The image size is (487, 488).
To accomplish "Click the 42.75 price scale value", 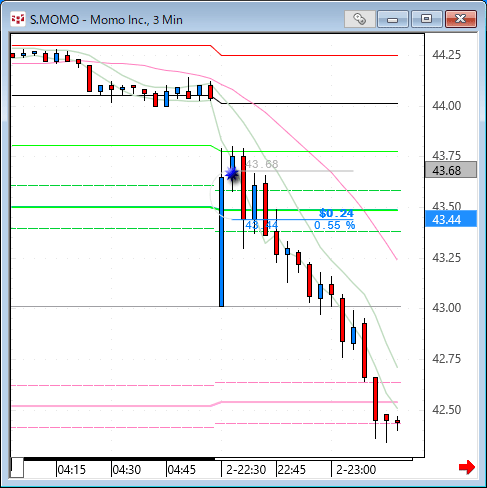I will 447,359.
